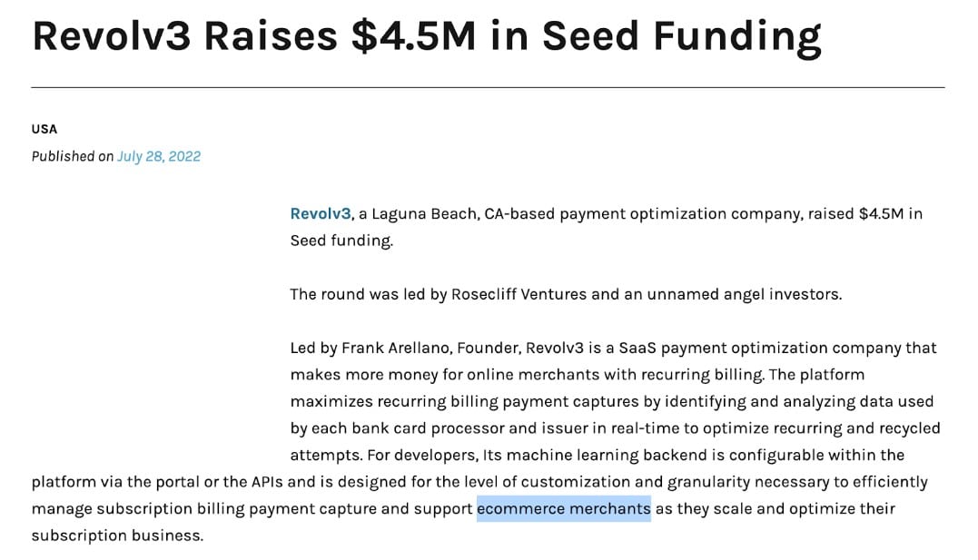Click the Published on label

[x=73, y=156]
